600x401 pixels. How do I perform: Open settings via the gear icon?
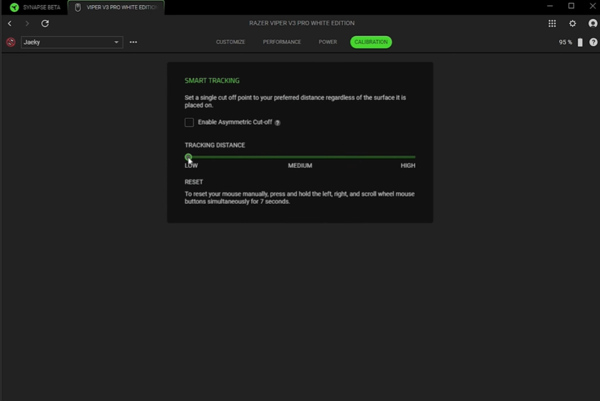coord(572,22)
